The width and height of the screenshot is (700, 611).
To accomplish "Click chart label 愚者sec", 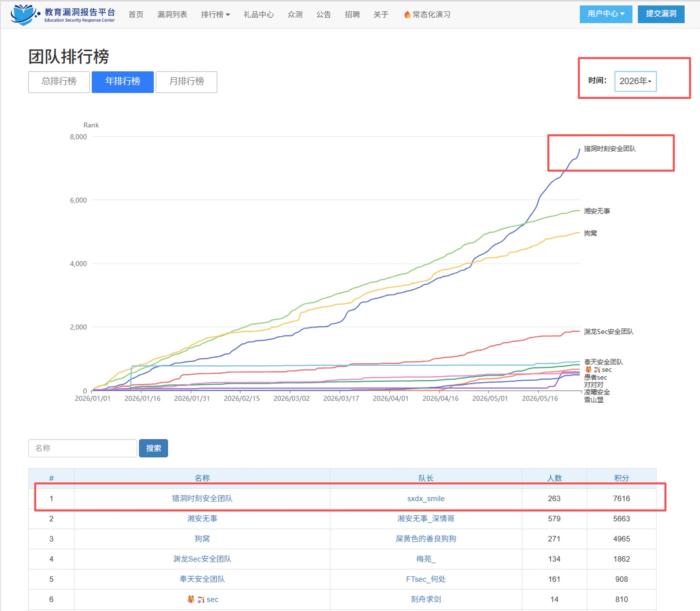I will 595,377.
